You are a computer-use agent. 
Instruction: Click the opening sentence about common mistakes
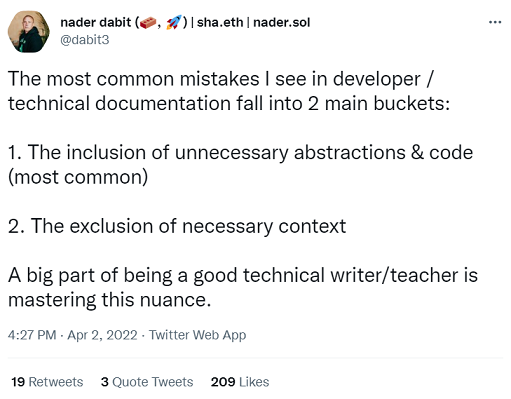229,91
